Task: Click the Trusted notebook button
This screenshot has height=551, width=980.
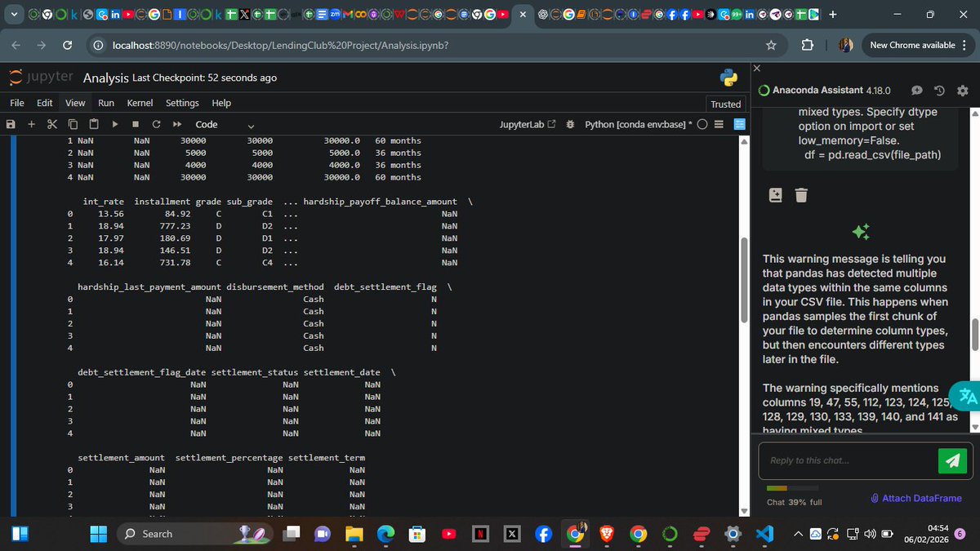Action: click(726, 104)
